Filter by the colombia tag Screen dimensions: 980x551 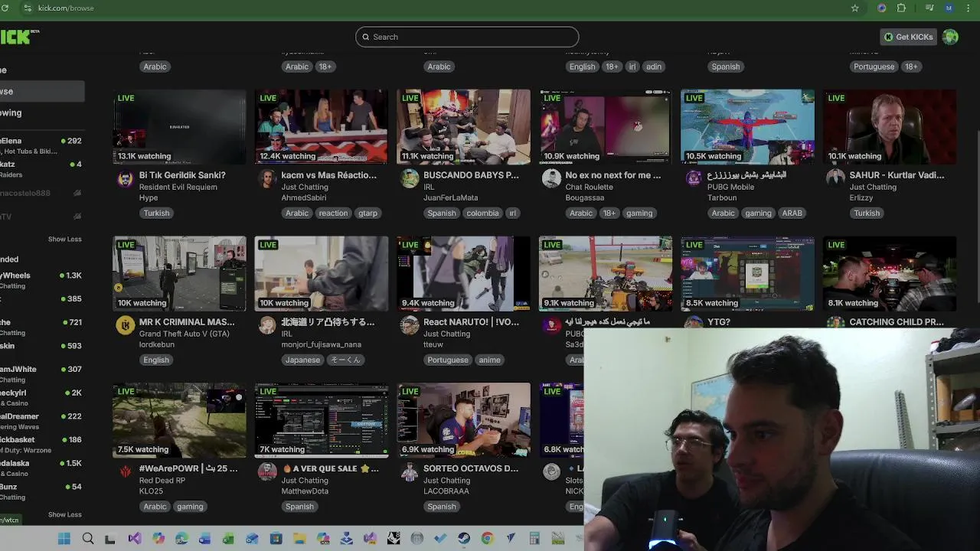(482, 213)
